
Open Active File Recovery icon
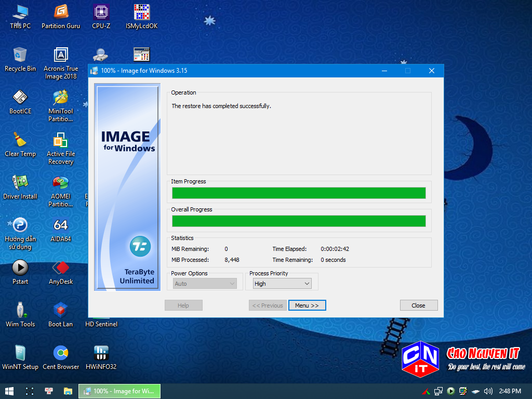(61, 149)
